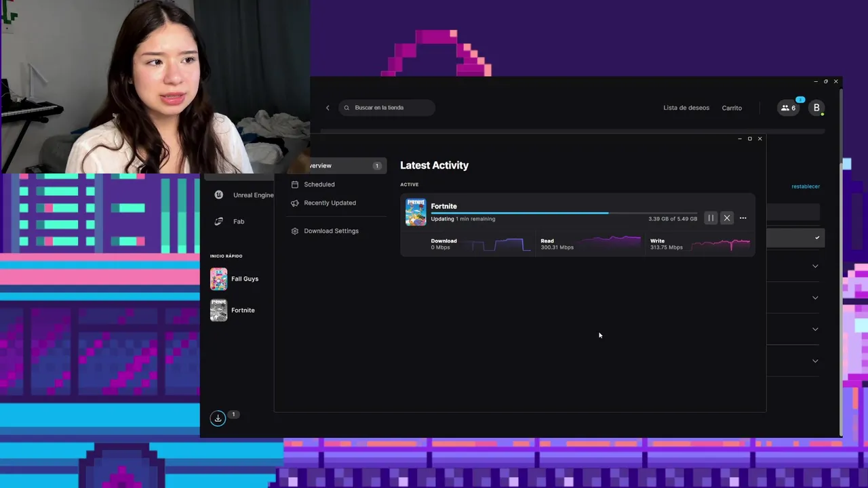Select the checkmarked option row
Screen dimensions: 868x488
pyautogui.click(x=794, y=238)
